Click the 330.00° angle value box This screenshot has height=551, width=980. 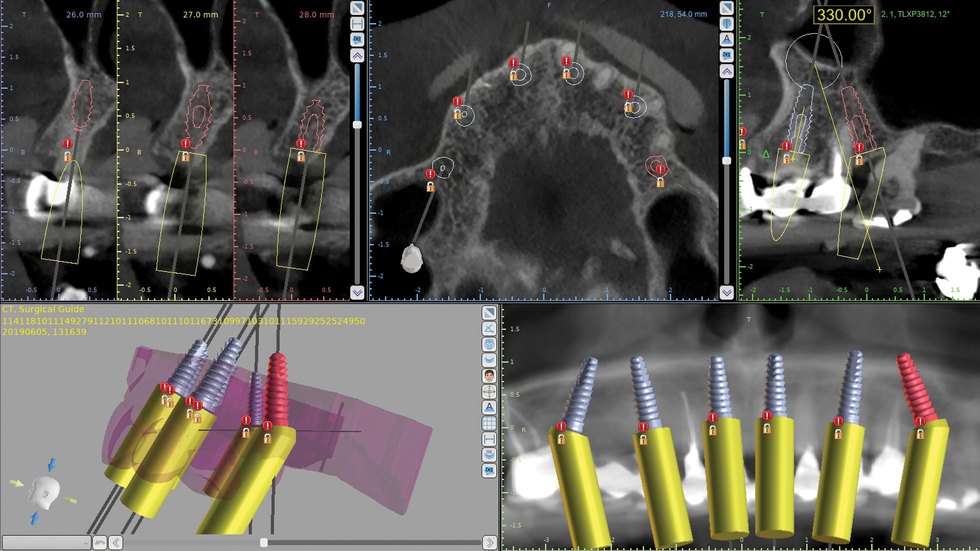point(843,15)
